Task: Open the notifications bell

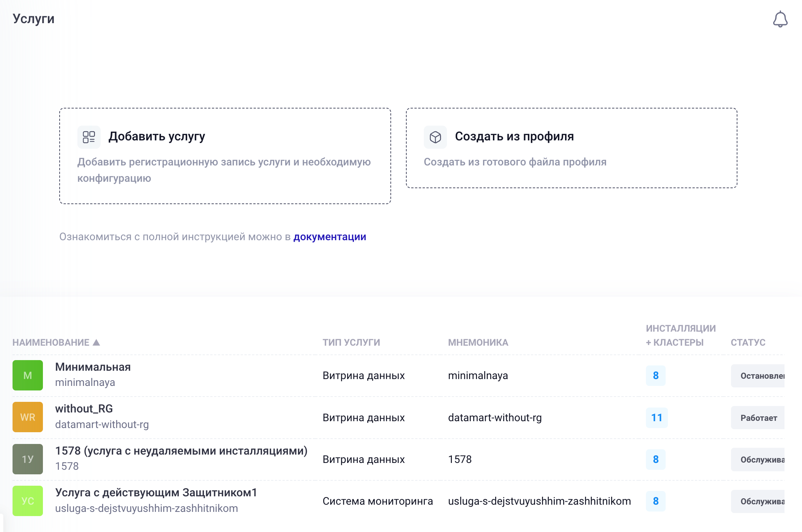Action: [x=780, y=19]
